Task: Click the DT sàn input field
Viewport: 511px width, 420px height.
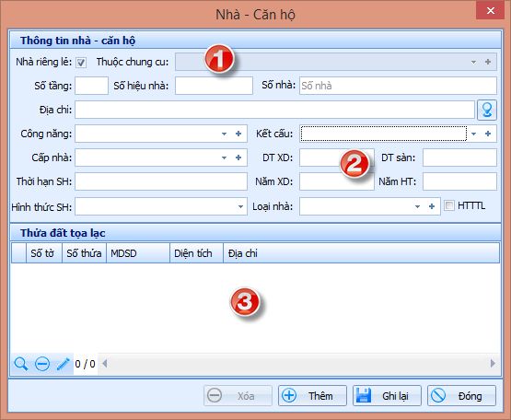Action: (x=459, y=157)
